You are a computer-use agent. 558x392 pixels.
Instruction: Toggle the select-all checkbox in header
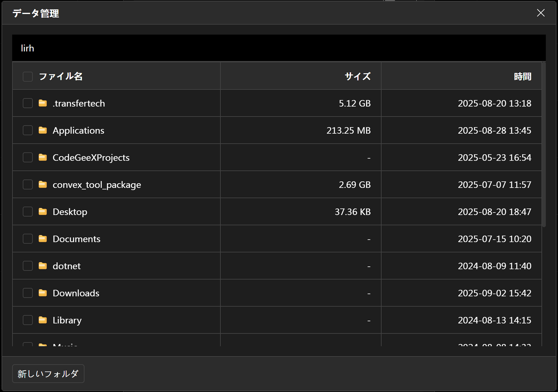(28, 76)
